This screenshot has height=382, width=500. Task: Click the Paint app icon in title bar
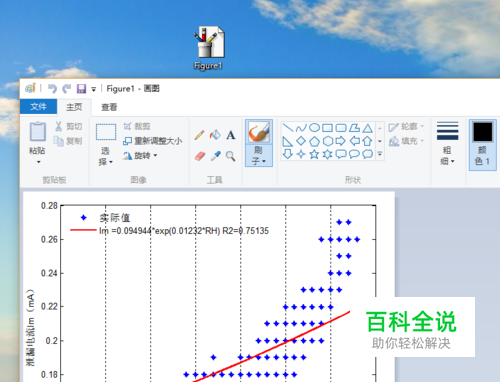point(30,88)
